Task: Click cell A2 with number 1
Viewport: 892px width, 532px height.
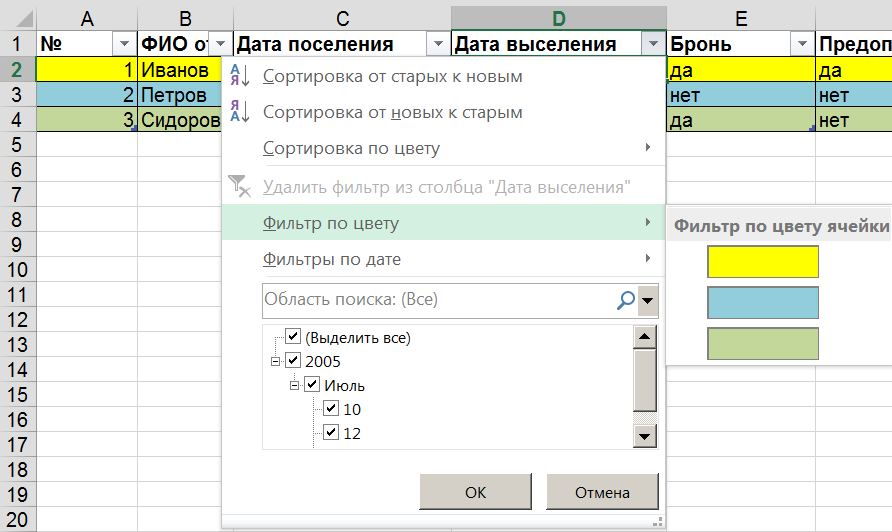Action: coord(87,69)
